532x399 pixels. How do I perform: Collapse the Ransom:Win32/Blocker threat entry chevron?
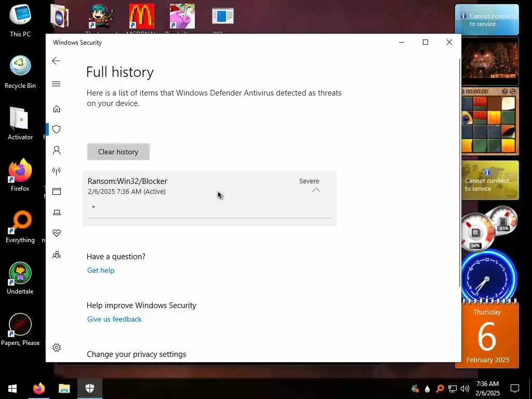pos(316,190)
